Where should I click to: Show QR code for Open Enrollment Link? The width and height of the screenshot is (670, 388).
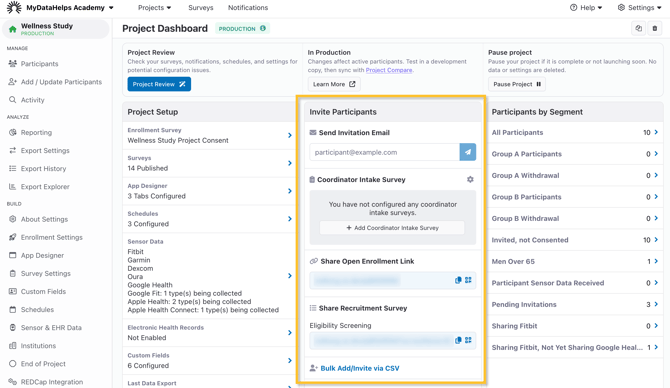tap(468, 280)
